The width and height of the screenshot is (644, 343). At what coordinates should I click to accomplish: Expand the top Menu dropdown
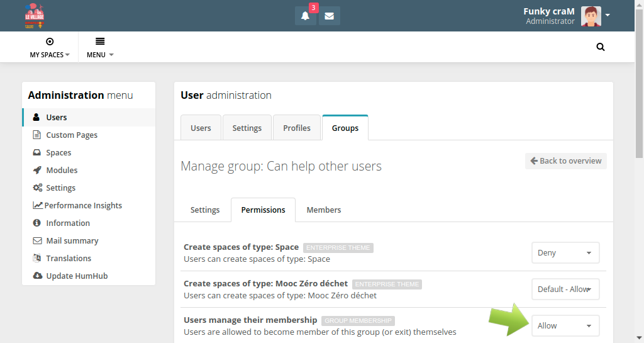pyautogui.click(x=100, y=47)
